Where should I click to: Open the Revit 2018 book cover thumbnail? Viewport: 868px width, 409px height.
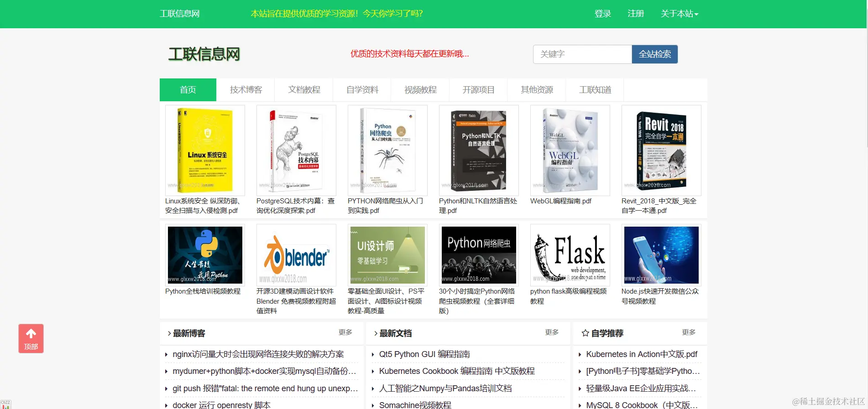click(x=661, y=150)
